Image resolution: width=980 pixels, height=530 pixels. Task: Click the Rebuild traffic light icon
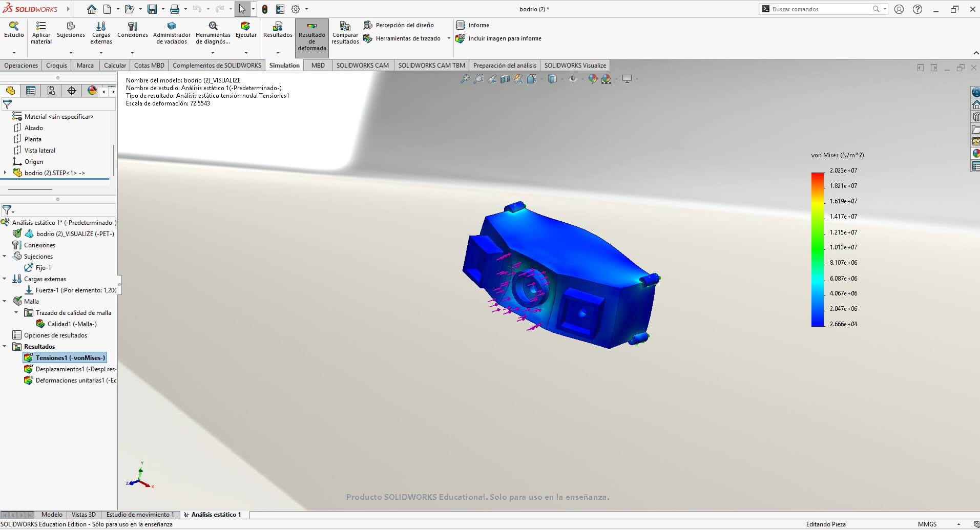click(265, 9)
